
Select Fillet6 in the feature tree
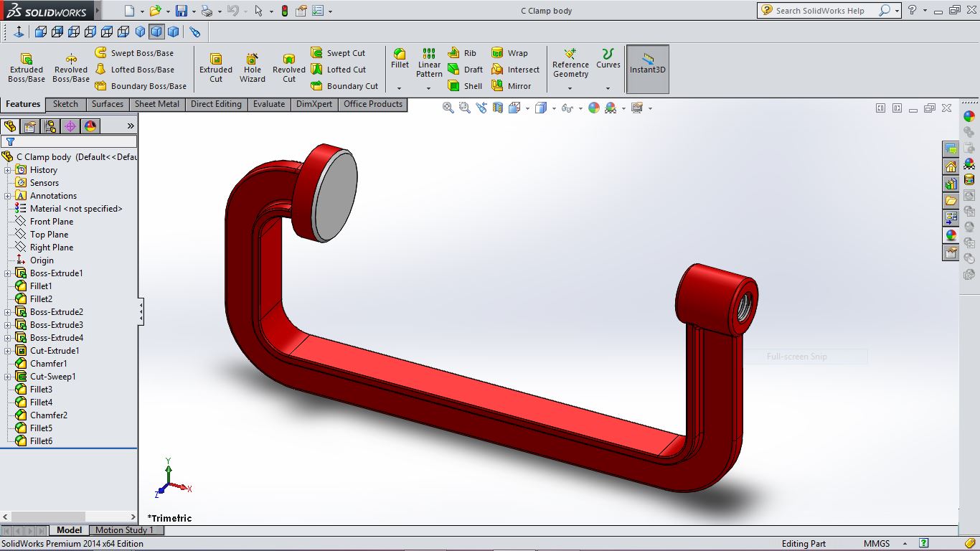click(x=34, y=441)
